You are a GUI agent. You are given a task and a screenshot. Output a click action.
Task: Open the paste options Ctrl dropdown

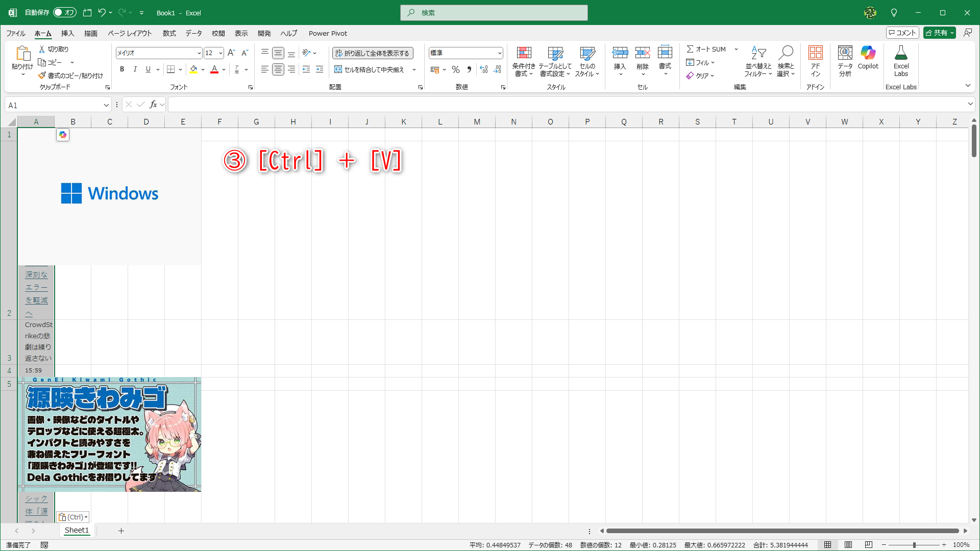click(73, 517)
